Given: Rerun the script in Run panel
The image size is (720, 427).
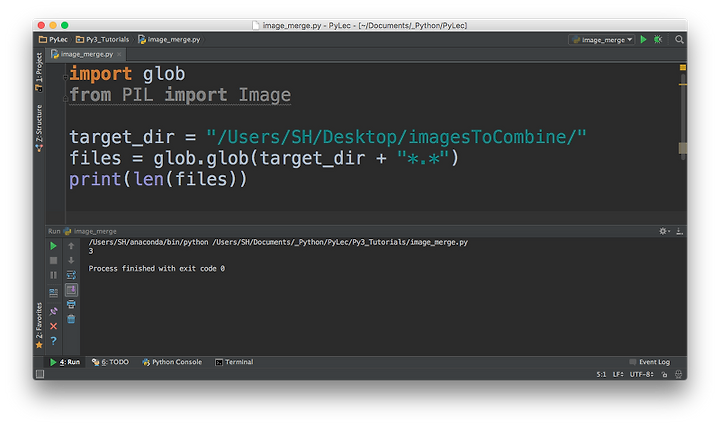Looking at the screenshot, I should pyautogui.click(x=53, y=246).
